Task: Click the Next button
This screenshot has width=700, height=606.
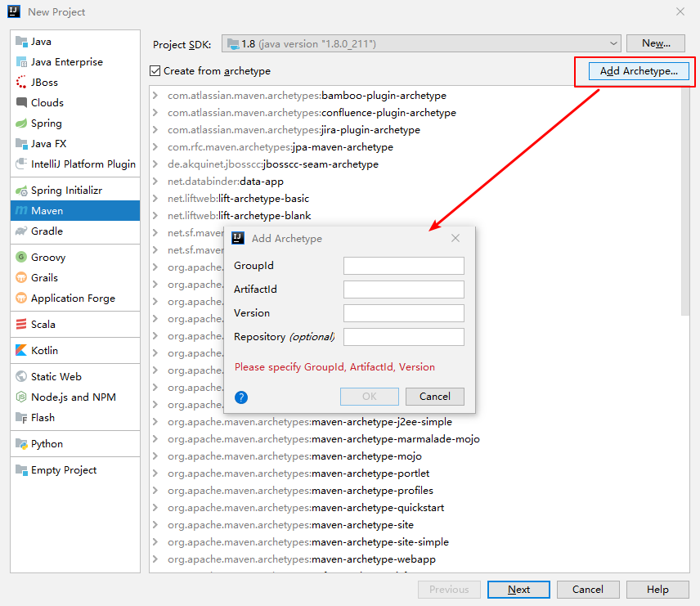Action: point(518,590)
